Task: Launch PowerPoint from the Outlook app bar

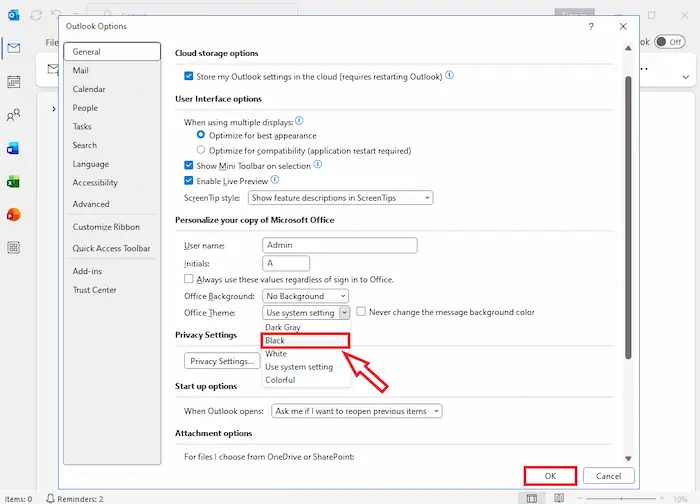Action: pos(13,215)
